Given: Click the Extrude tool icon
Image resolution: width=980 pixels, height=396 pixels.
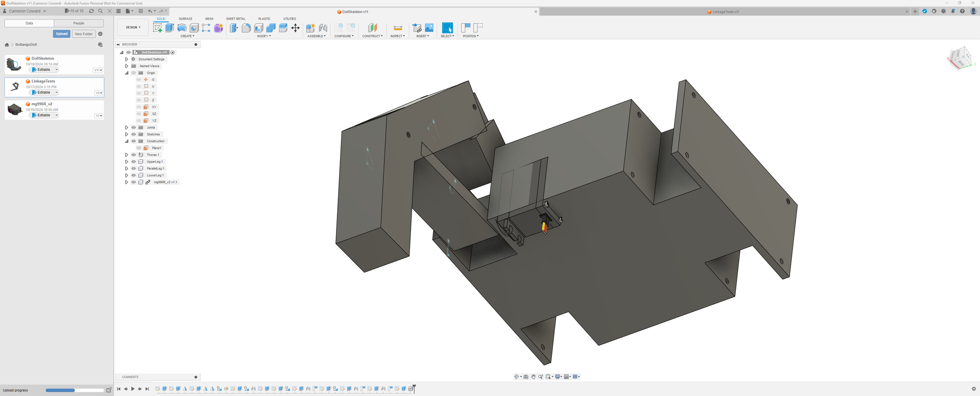Looking at the screenshot, I should point(169,28).
